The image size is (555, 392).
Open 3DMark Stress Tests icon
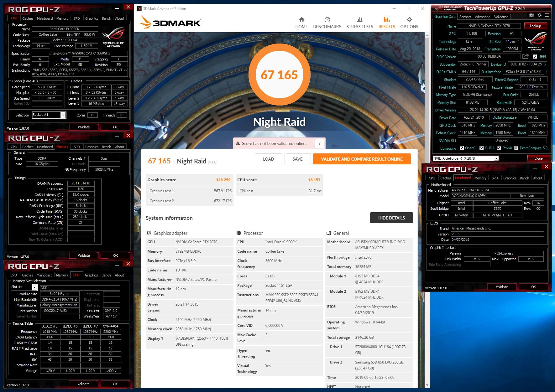pos(360,19)
